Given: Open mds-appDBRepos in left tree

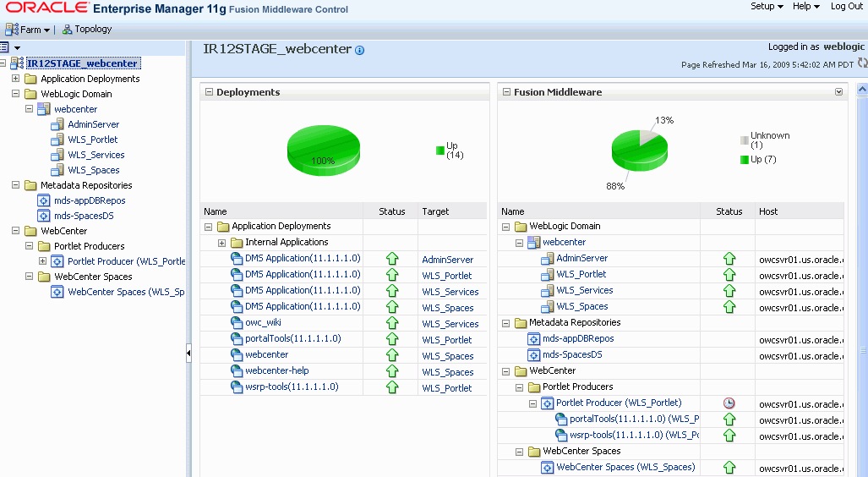Looking at the screenshot, I should (90, 200).
